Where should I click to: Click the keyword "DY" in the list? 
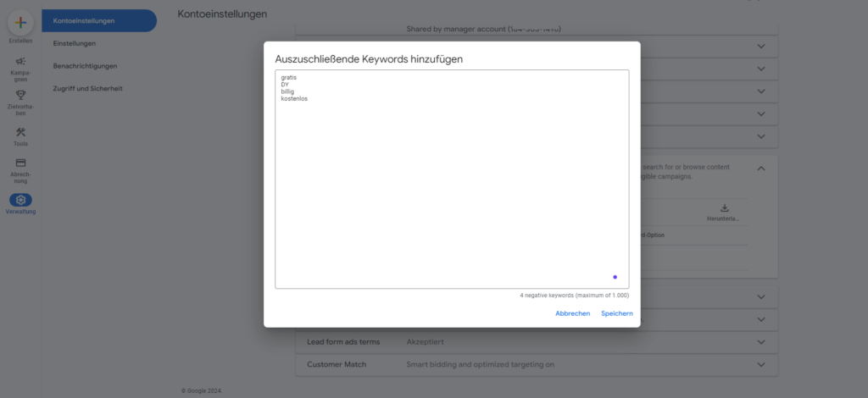pyautogui.click(x=285, y=85)
